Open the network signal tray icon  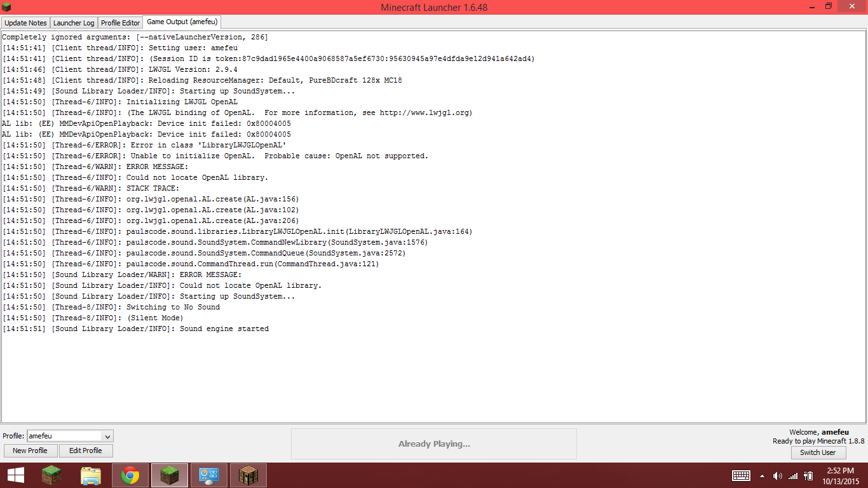793,475
